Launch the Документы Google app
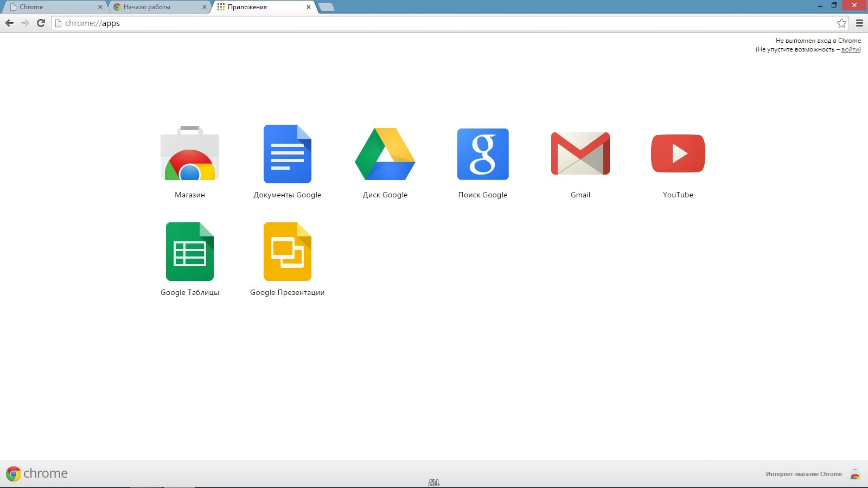This screenshot has height=488, width=868. pos(288,154)
